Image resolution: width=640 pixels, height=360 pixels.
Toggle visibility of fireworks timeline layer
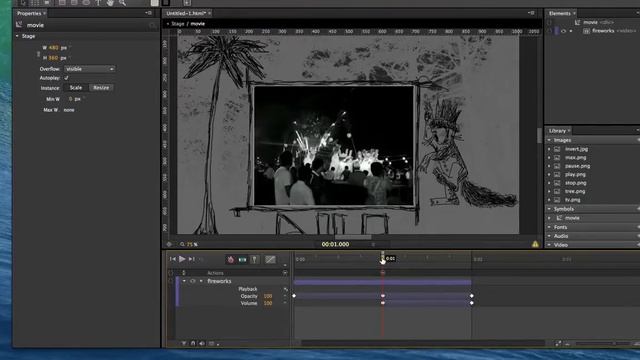click(x=193, y=281)
